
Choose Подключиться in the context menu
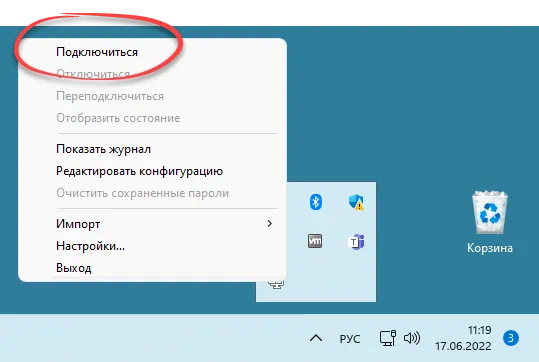(x=152, y=52)
